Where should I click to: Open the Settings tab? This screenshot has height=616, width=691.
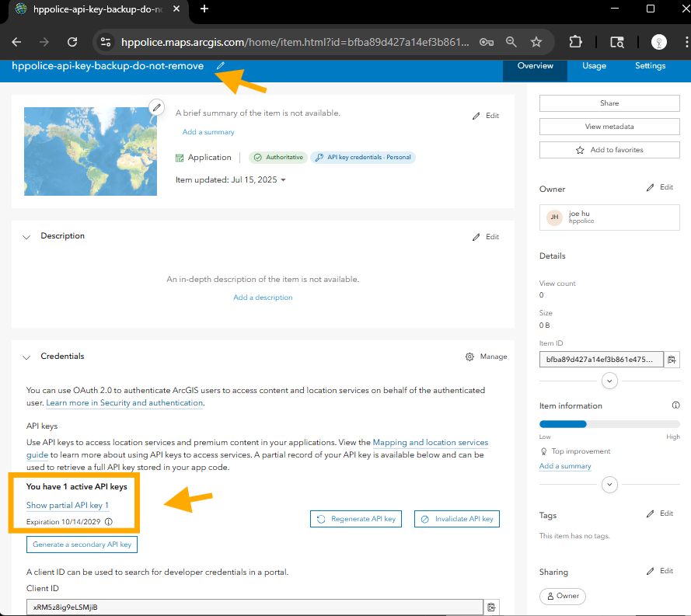click(x=650, y=66)
